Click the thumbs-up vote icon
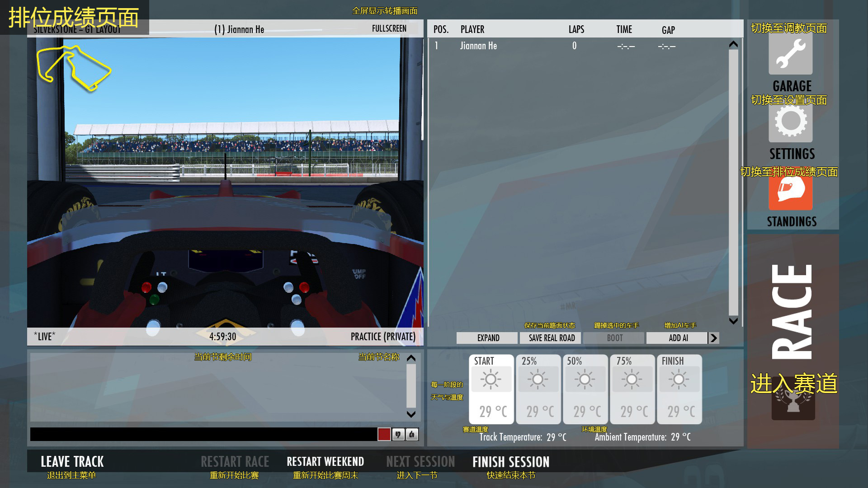The height and width of the screenshot is (488, 868). (x=412, y=435)
